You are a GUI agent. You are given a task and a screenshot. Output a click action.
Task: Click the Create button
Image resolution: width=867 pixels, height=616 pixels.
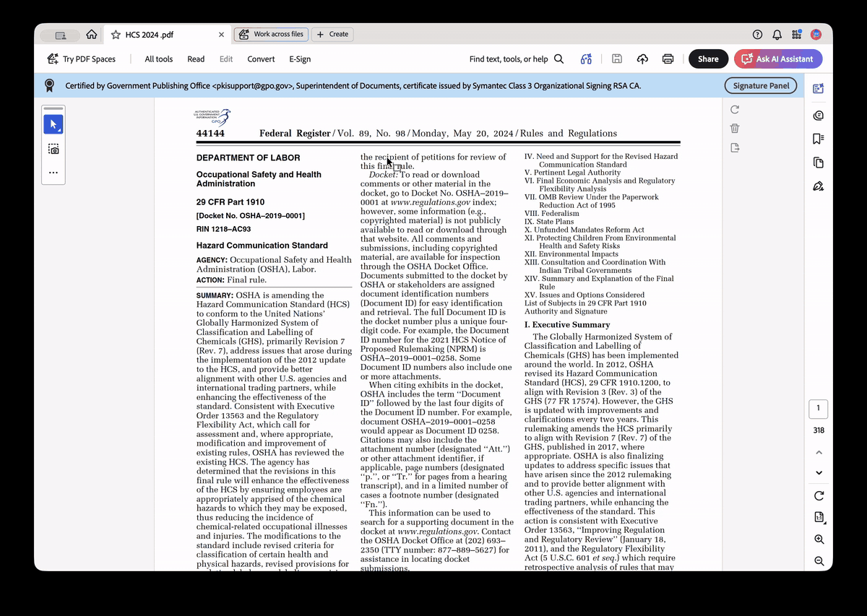click(332, 34)
